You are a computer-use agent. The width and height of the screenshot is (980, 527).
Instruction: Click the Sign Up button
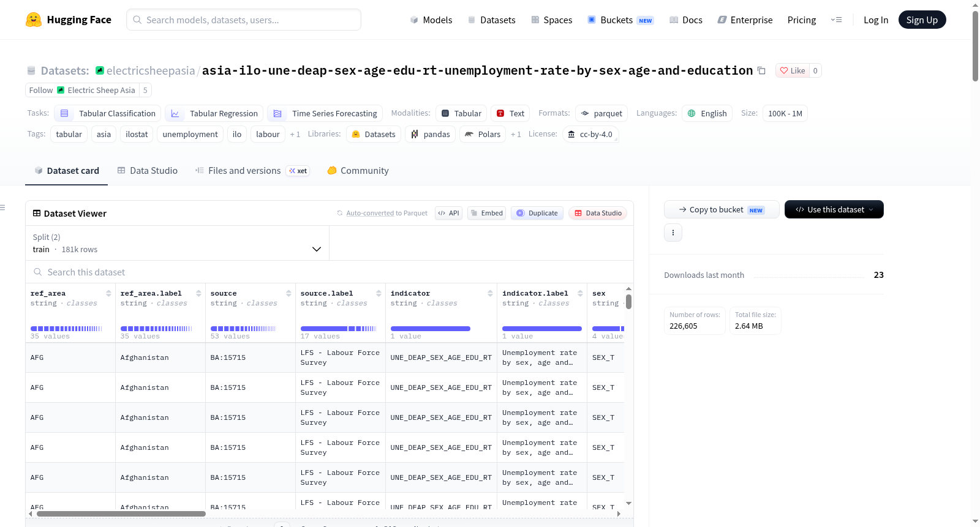[922, 20]
